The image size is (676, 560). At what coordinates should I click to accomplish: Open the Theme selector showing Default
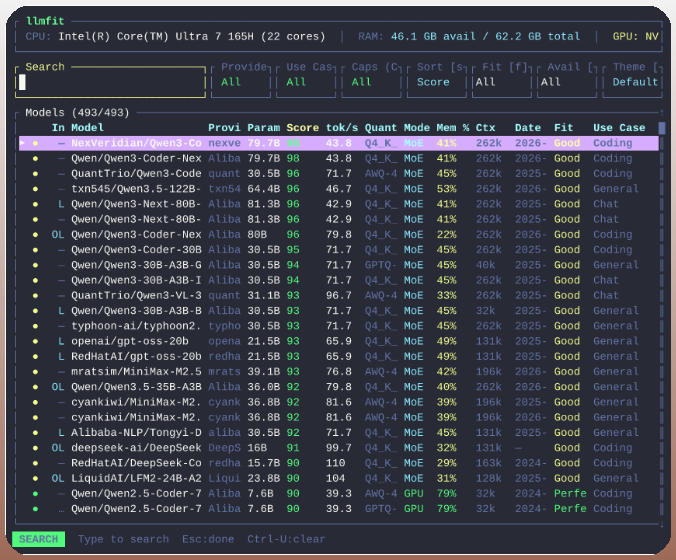(632, 82)
